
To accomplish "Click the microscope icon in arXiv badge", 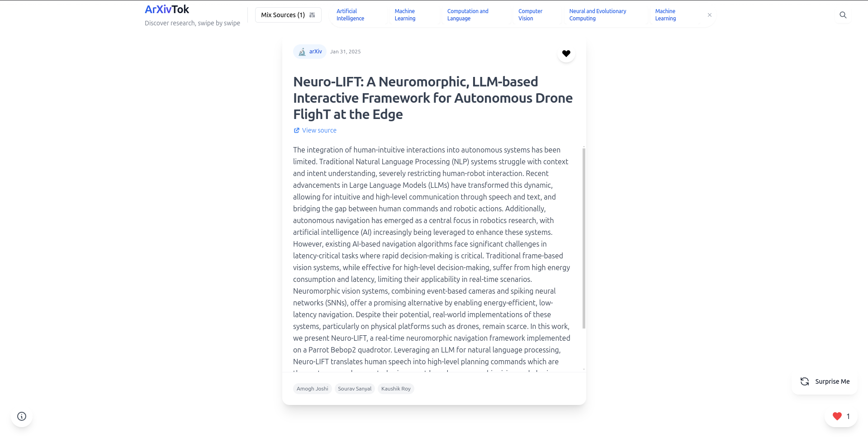I will click(302, 52).
